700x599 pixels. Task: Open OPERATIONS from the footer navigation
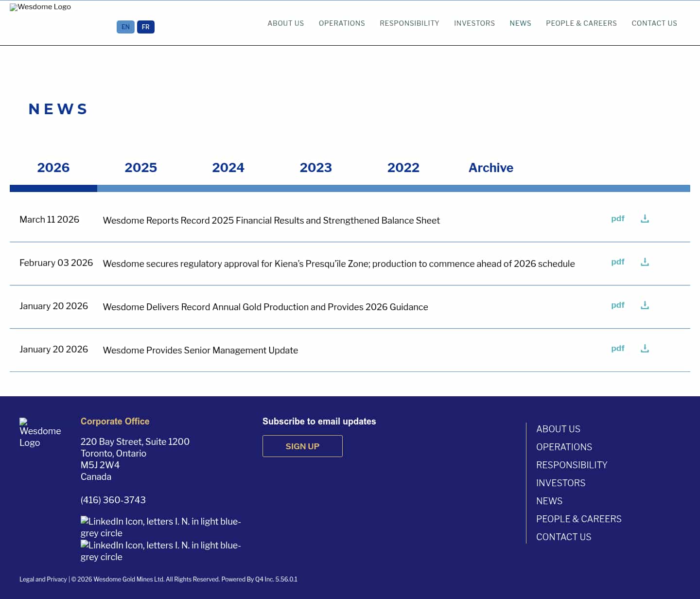tap(564, 447)
